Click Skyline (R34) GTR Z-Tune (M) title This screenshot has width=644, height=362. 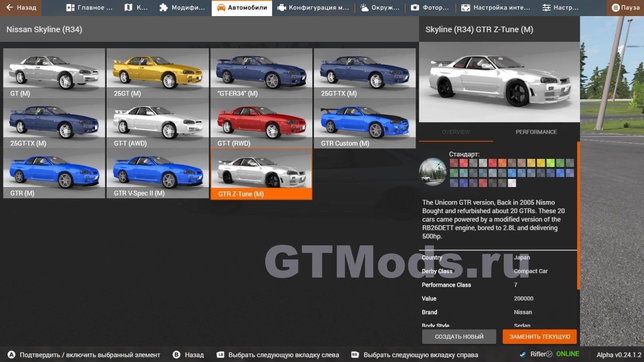[x=479, y=29]
